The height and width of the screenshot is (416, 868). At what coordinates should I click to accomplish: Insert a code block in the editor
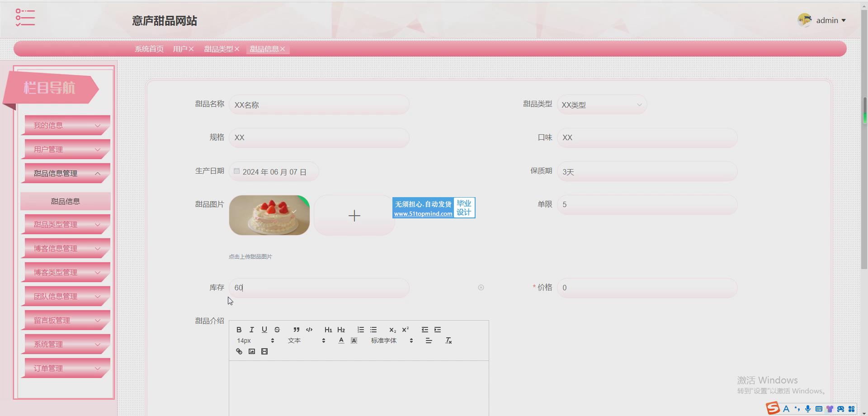(x=309, y=330)
